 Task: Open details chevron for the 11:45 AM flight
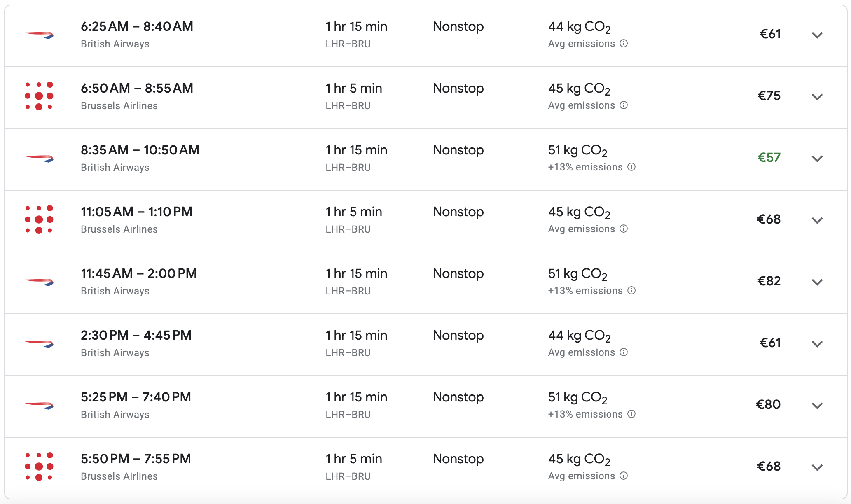(x=817, y=282)
